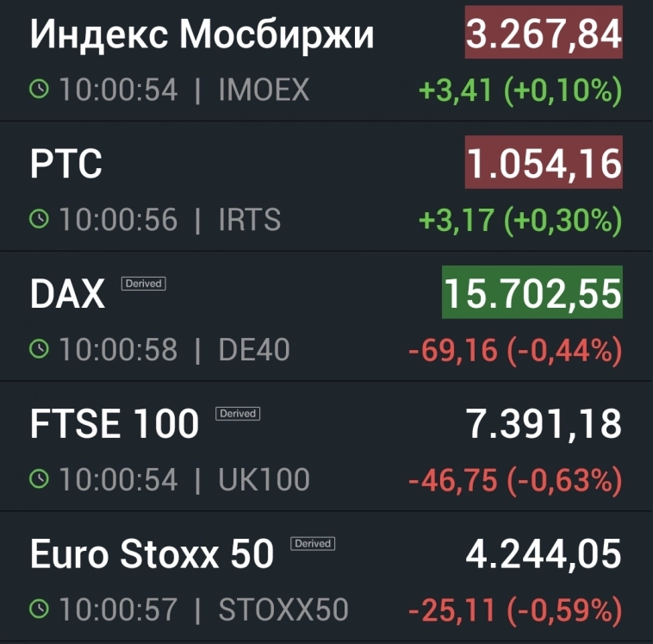Click the IMOEX ticker symbol
653x644 pixels.
coord(264,90)
